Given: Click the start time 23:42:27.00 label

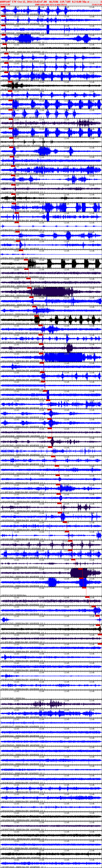Looking at the screenshot, I should (5, 4).
